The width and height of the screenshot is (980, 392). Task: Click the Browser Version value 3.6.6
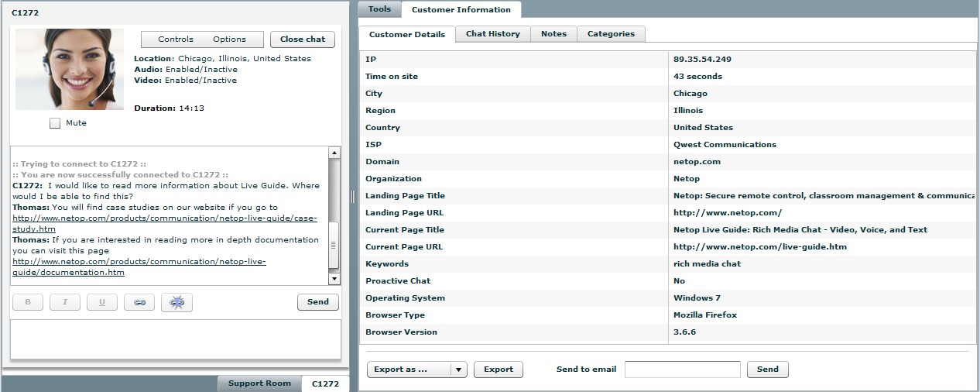coord(684,332)
